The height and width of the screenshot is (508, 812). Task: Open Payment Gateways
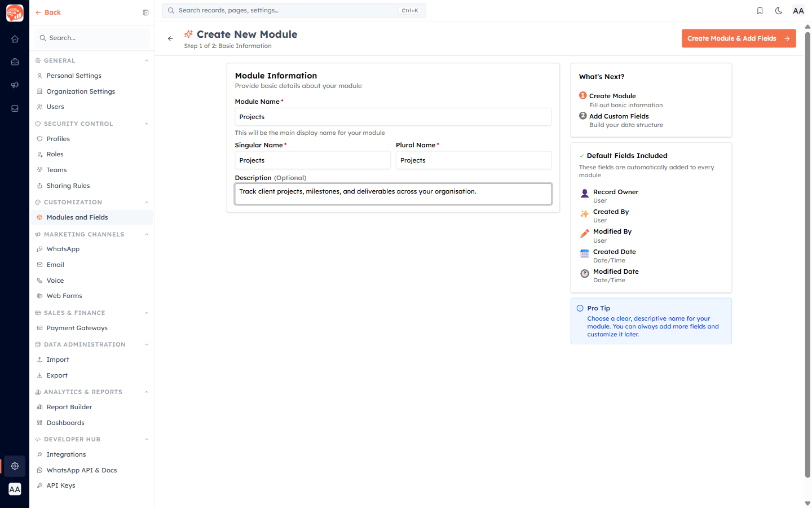pos(91,328)
